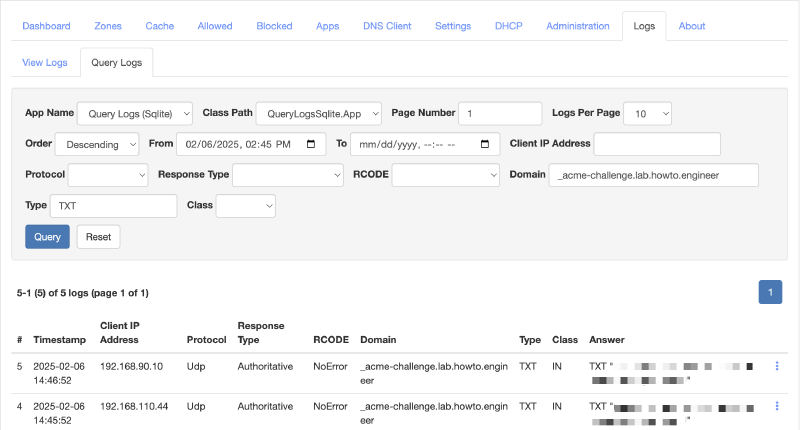The height and width of the screenshot is (430, 800).
Task: Click NoError in row 4
Action: point(330,406)
